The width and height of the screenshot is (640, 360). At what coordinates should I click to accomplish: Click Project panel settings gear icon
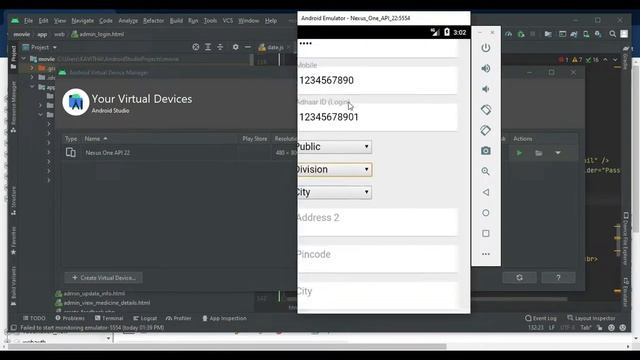tap(236, 47)
